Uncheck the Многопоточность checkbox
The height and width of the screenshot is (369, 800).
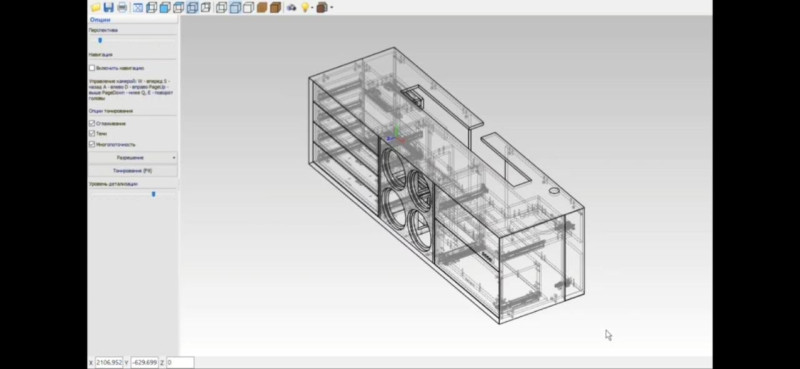point(92,144)
